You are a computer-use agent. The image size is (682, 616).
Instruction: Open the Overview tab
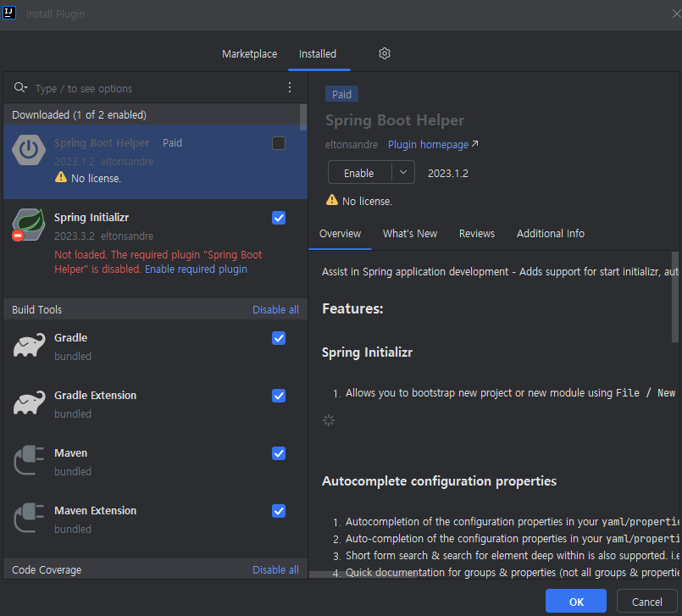click(x=340, y=234)
